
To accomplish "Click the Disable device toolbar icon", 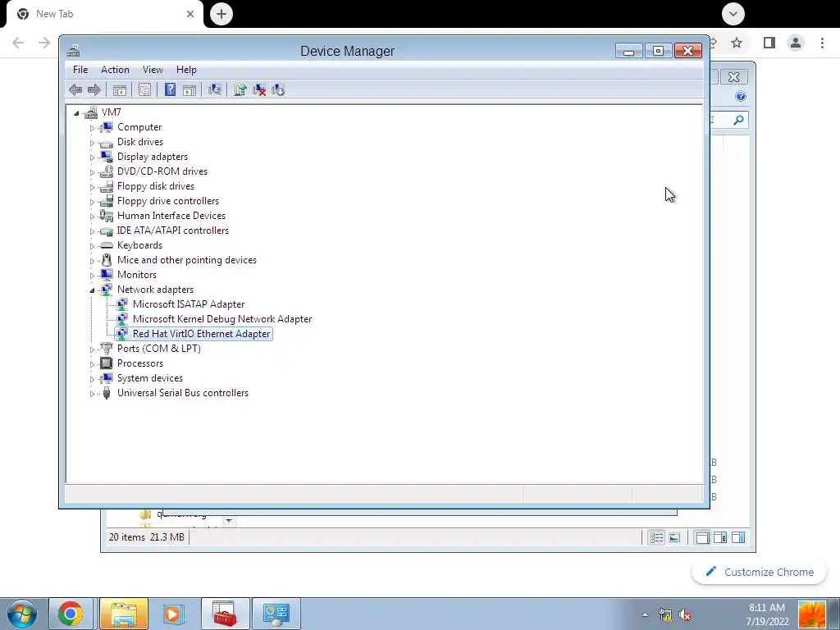I will [278, 90].
